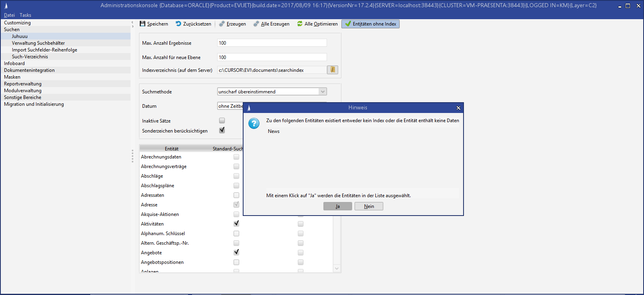The image size is (644, 295).
Task: Open the Indexverzeichnis folder browse icon
Action: (x=332, y=70)
